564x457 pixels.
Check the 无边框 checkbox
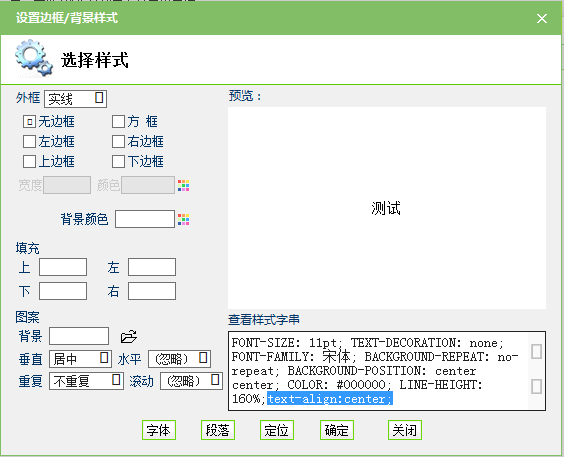tap(29, 122)
